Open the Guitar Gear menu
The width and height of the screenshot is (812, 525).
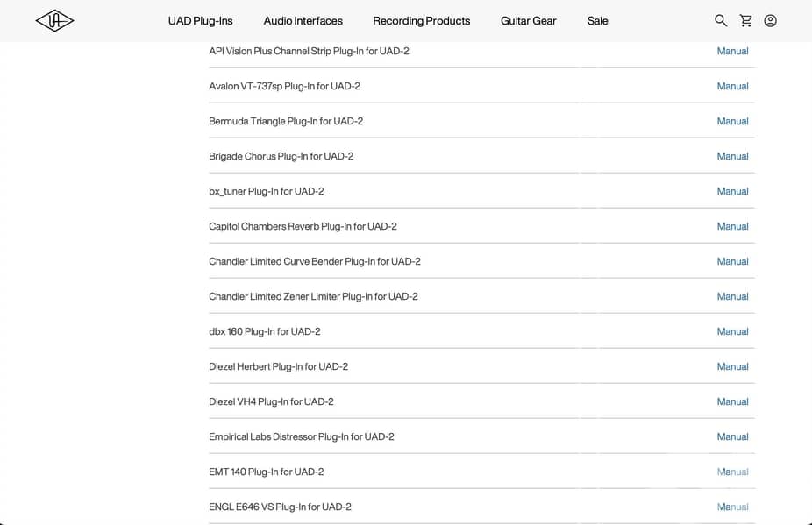pyautogui.click(x=528, y=20)
